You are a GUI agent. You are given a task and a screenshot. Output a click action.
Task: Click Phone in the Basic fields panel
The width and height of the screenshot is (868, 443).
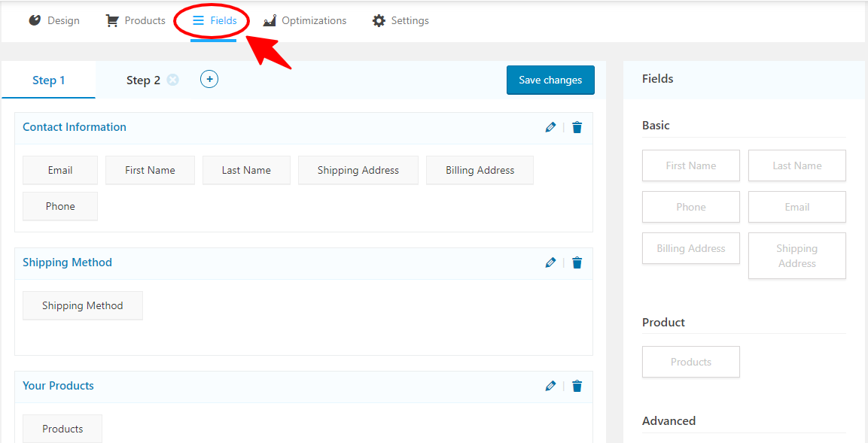click(691, 207)
